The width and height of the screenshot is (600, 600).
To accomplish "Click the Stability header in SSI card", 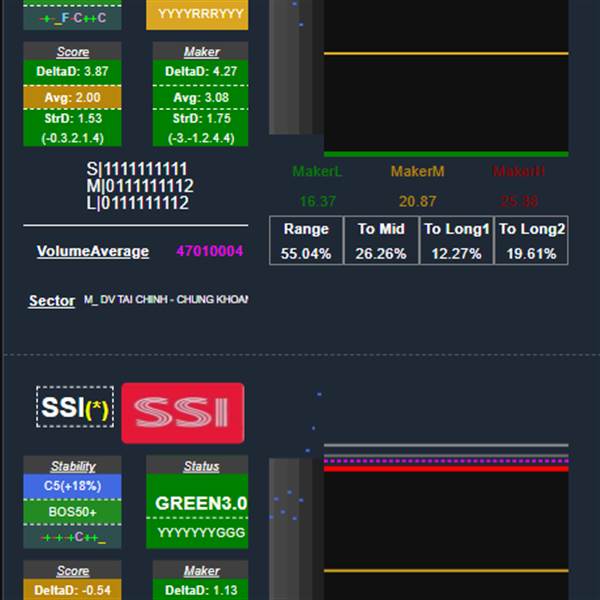I will 73,466.
